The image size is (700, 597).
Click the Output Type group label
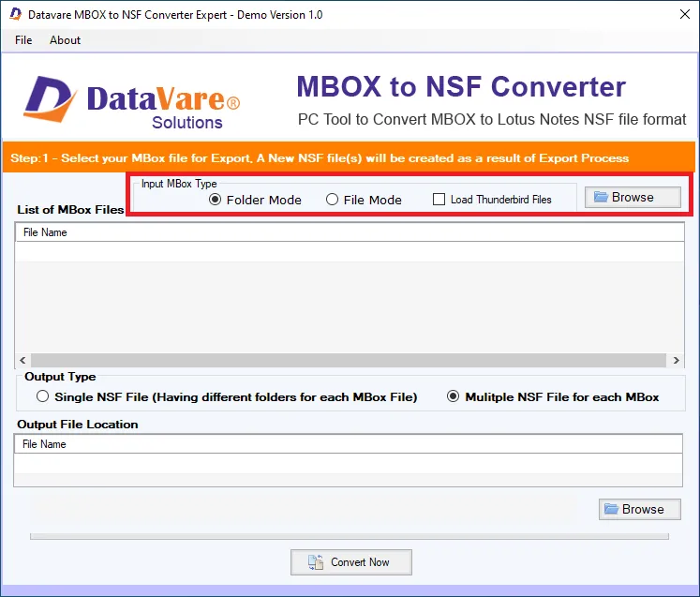point(60,377)
